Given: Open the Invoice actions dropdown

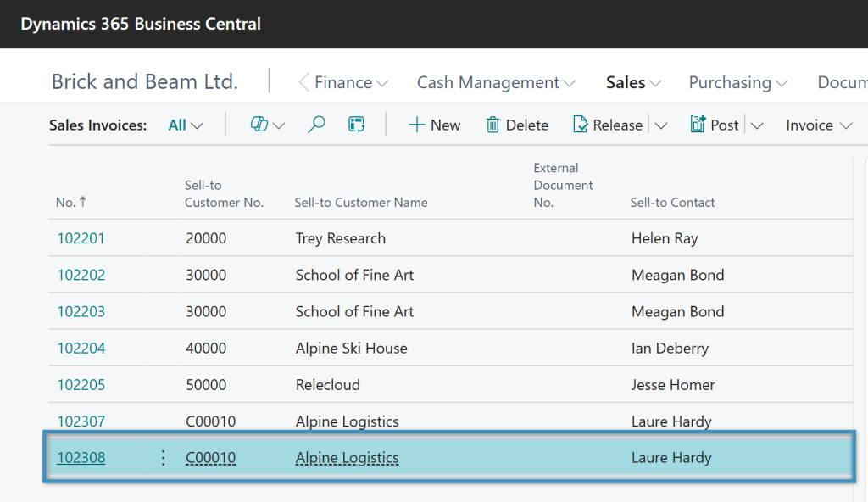Looking at the screenshot, I should [819, 126].
